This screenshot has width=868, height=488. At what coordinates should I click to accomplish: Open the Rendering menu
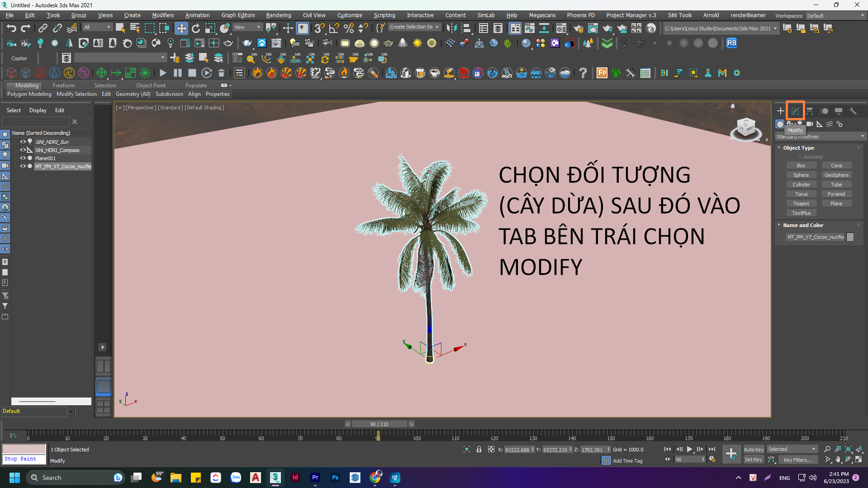point(278,15)
